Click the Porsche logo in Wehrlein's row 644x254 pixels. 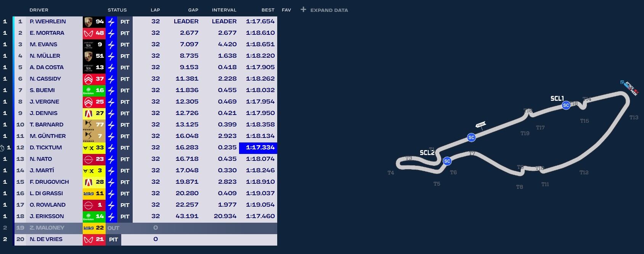pos(88,22)
